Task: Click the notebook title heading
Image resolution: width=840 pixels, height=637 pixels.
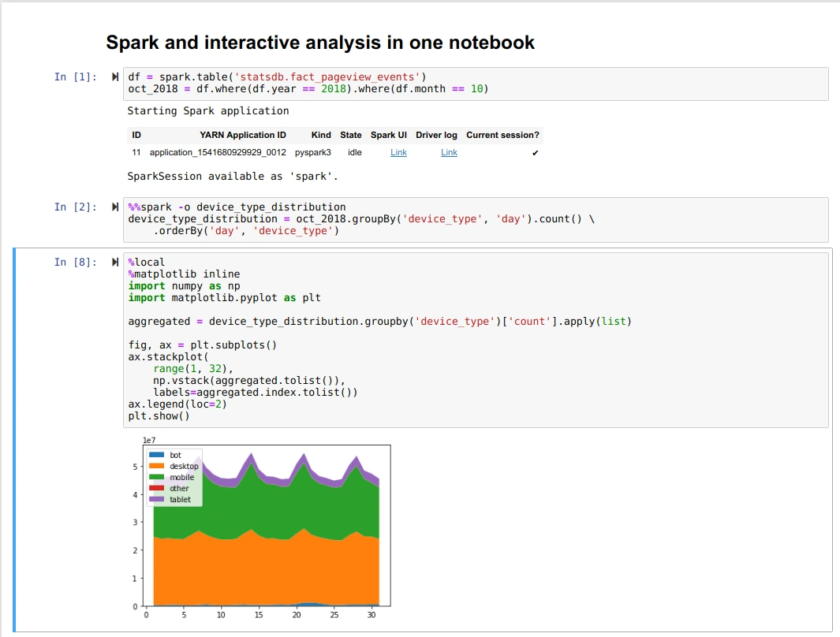Action: coord(319,43)
